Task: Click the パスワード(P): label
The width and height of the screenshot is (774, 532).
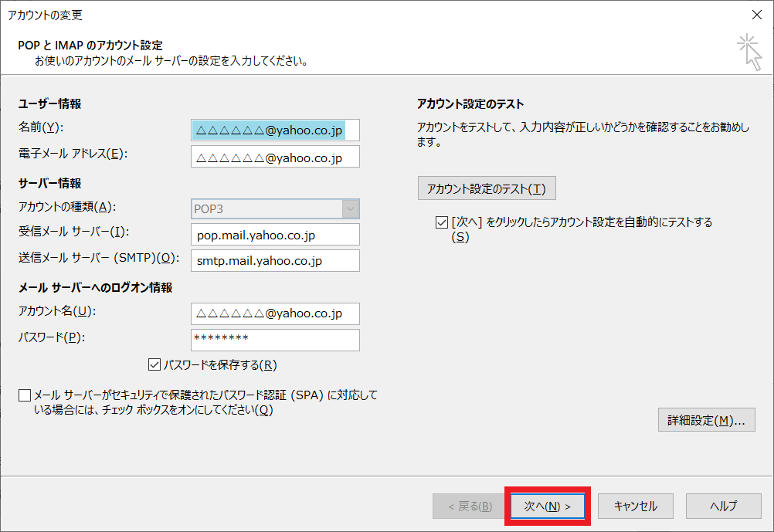Action: point(52,337)
